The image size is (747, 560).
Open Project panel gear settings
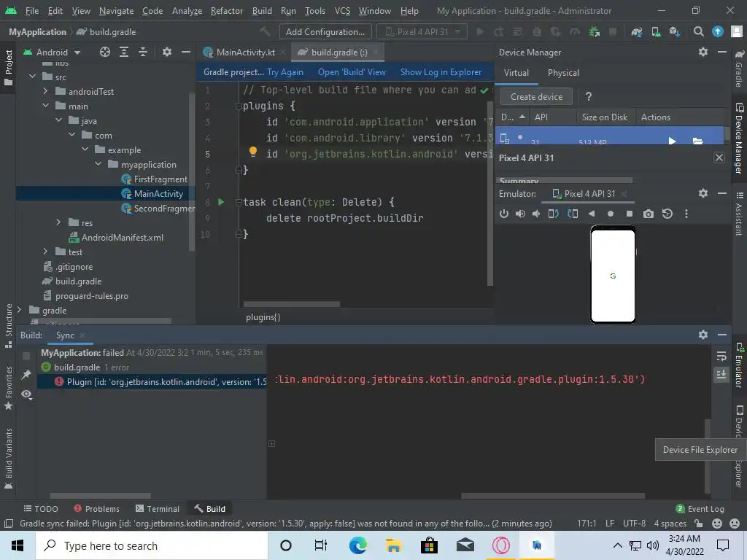pos(167,52)
